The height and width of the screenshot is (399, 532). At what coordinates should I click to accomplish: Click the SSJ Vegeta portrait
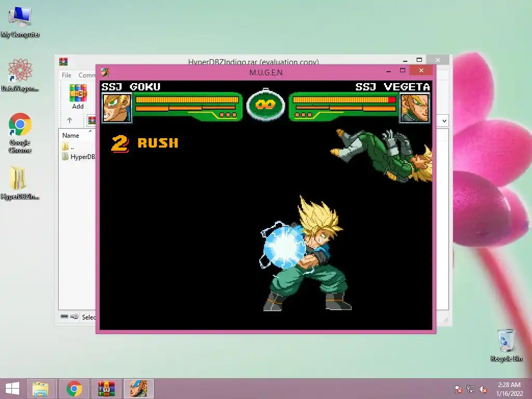pyautogui.click(x=415, y=108)
